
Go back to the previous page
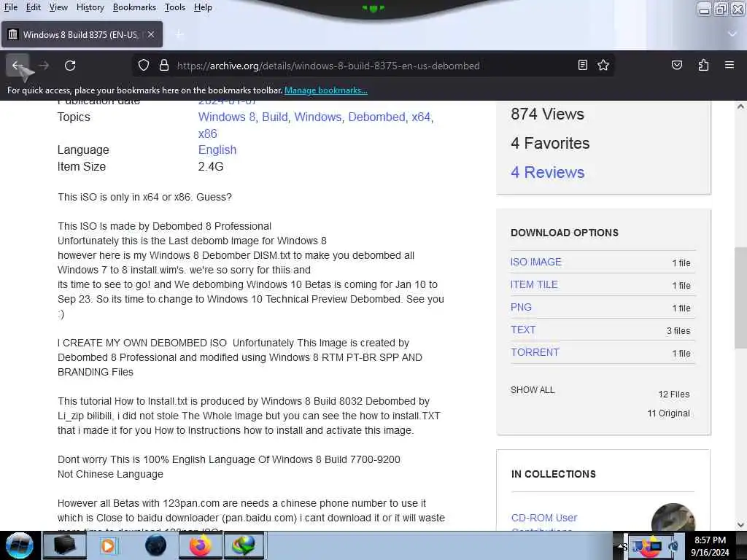pyautogui.click(x=18, y=65)
